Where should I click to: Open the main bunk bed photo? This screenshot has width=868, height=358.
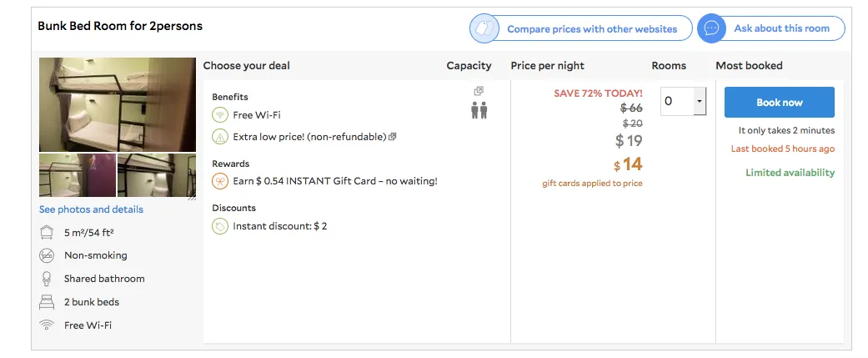click(x=118, y=105)
